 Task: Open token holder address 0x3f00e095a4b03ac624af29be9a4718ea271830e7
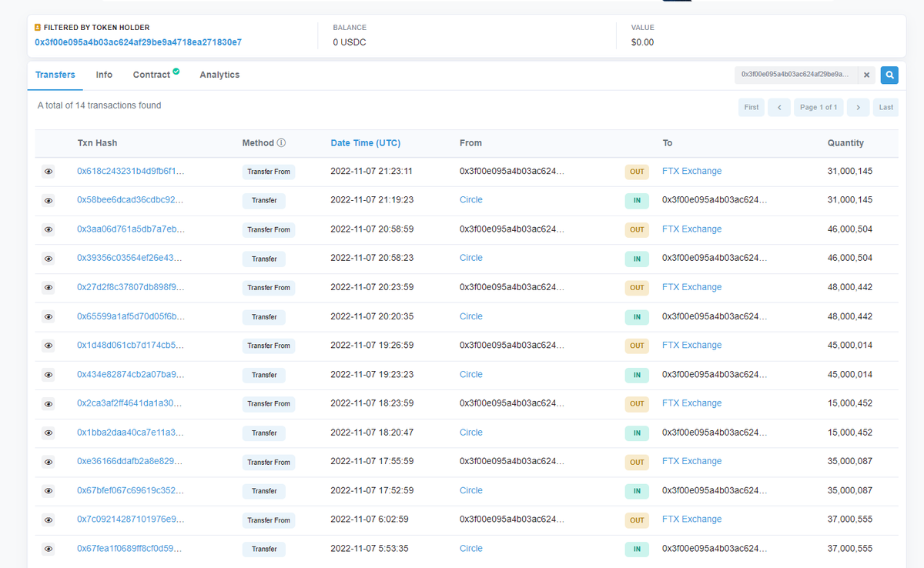139,42
